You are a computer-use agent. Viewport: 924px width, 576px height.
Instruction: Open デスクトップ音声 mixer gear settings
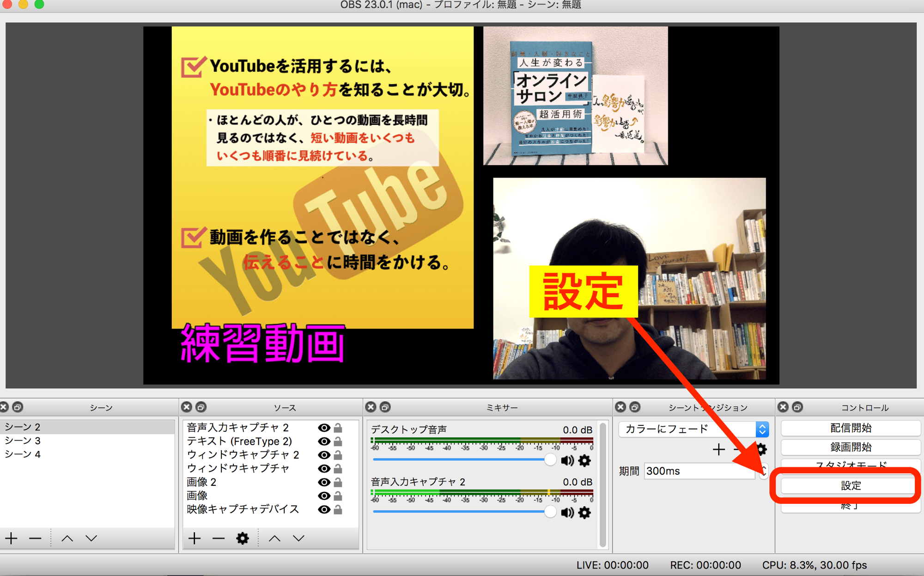tap(584, 460)
